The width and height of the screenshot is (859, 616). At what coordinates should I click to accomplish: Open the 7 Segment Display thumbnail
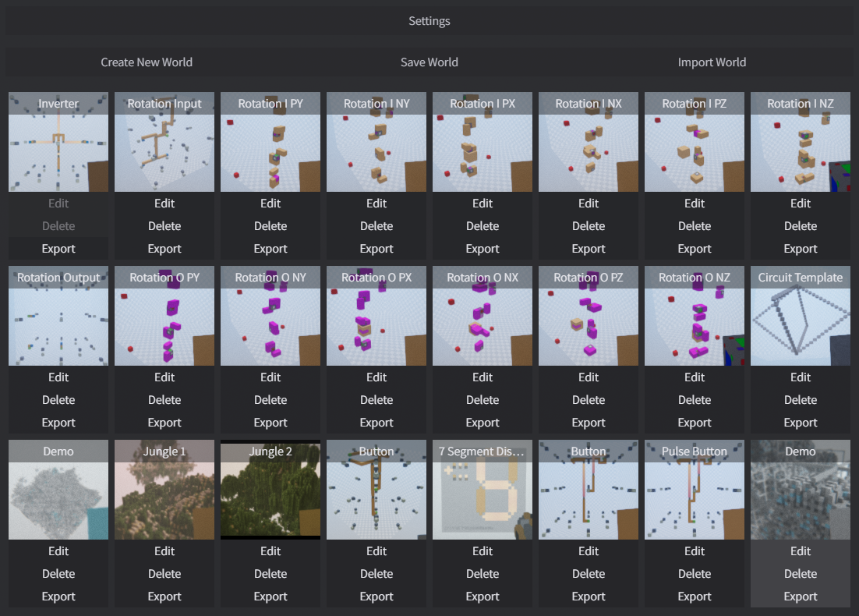click(x=482, y=490)
